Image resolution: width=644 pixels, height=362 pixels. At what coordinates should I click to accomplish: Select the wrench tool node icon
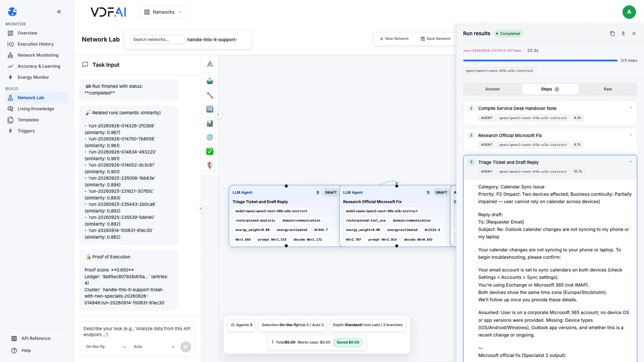pyautogui.click(x=210, y=95)
